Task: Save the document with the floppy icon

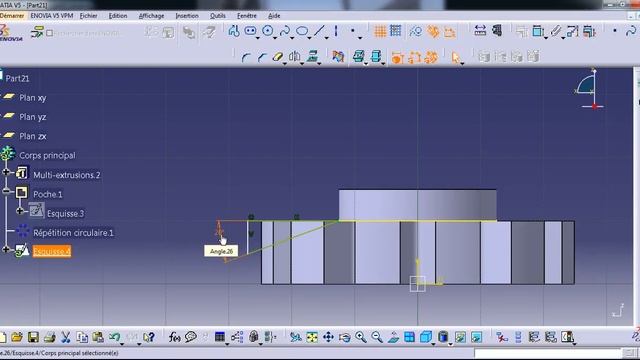Action: point(33,337)
